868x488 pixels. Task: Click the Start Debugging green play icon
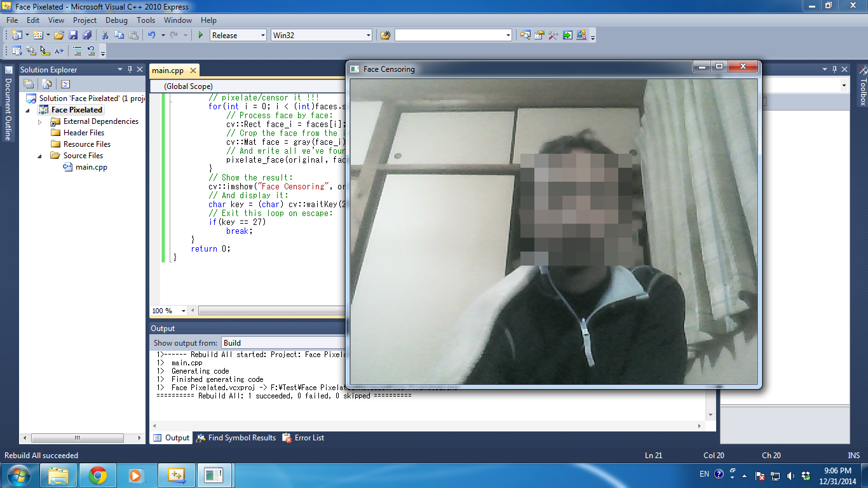200,36
